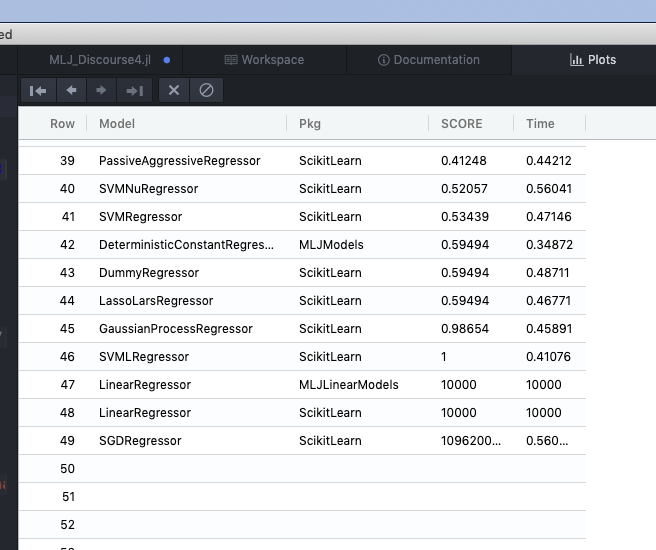Sort by the Model column header
The image size is (656, 550).
[x=117, y=124]
